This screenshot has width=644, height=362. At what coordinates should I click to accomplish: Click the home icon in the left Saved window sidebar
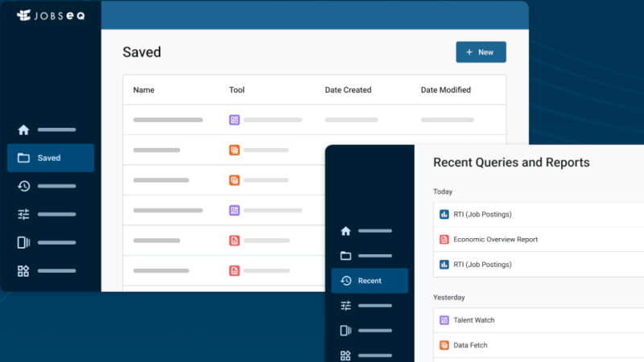23,130
